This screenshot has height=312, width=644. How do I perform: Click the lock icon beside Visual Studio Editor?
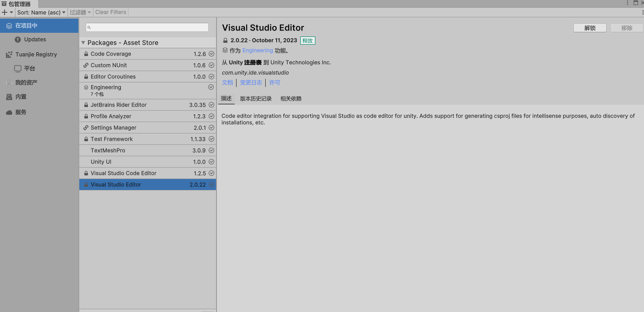pyautogui.click(x=86, y=184)
